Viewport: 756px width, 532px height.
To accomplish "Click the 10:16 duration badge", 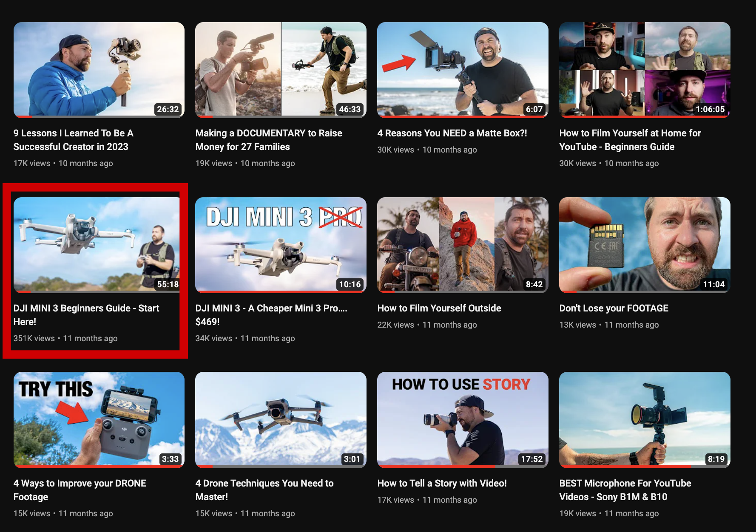I will tap(350, 284).
